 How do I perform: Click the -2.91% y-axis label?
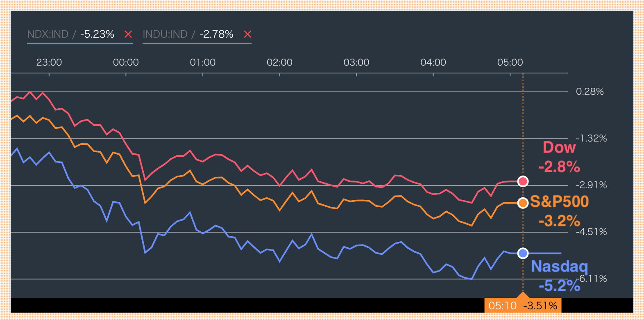click(591, 185)
